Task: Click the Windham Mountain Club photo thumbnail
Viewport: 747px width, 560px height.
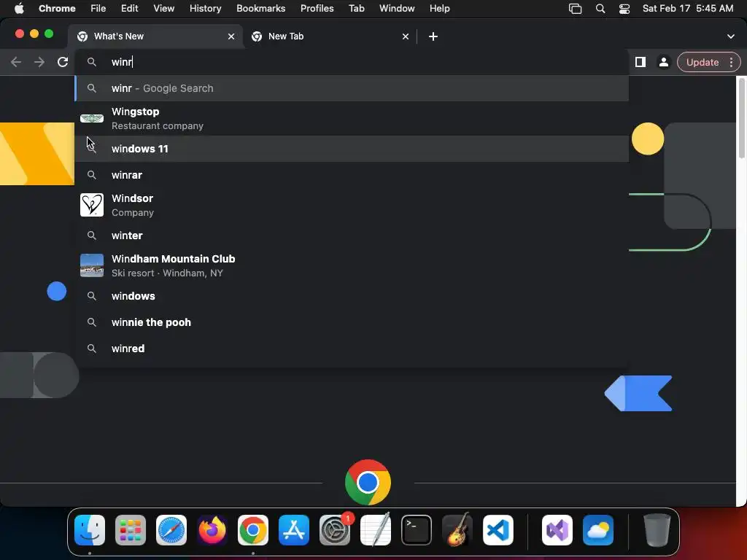Action: 92,265
